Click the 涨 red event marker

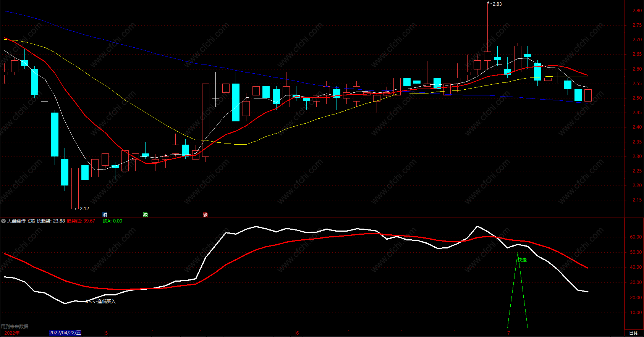click(x=205, y=215)
